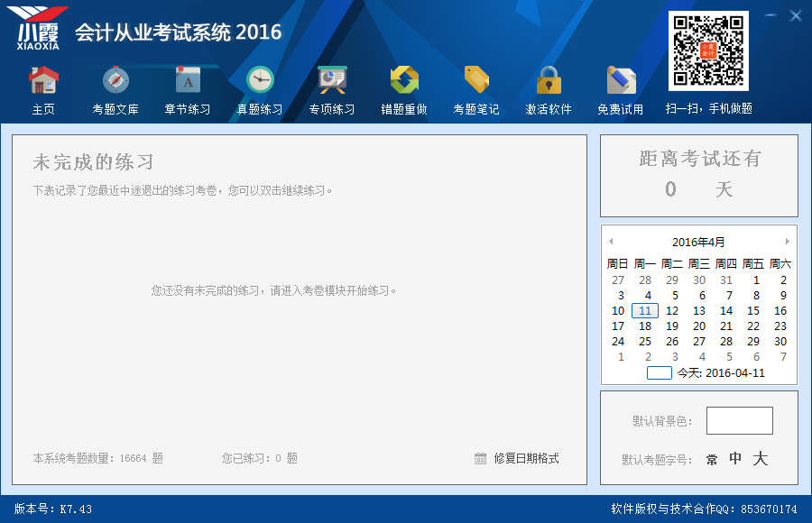Click 距离考试还有 countdown heading
812x523 pixels.
point(700,159)
